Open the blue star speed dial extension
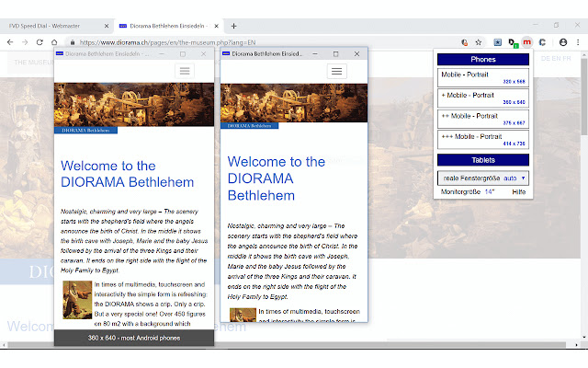Screen dimensions: 588x368 click(x=498, y=42)
